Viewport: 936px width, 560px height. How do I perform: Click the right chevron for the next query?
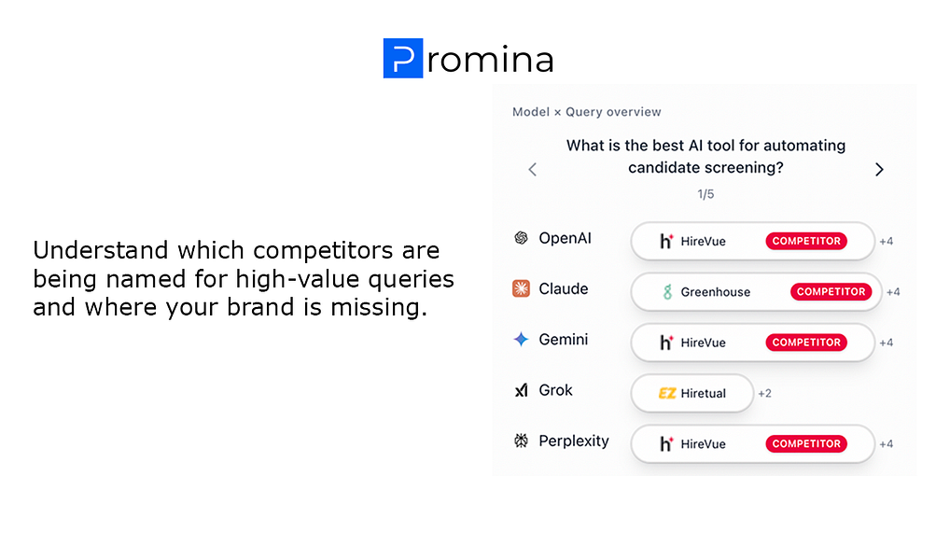pyautogui.click(x=878, y=169)
